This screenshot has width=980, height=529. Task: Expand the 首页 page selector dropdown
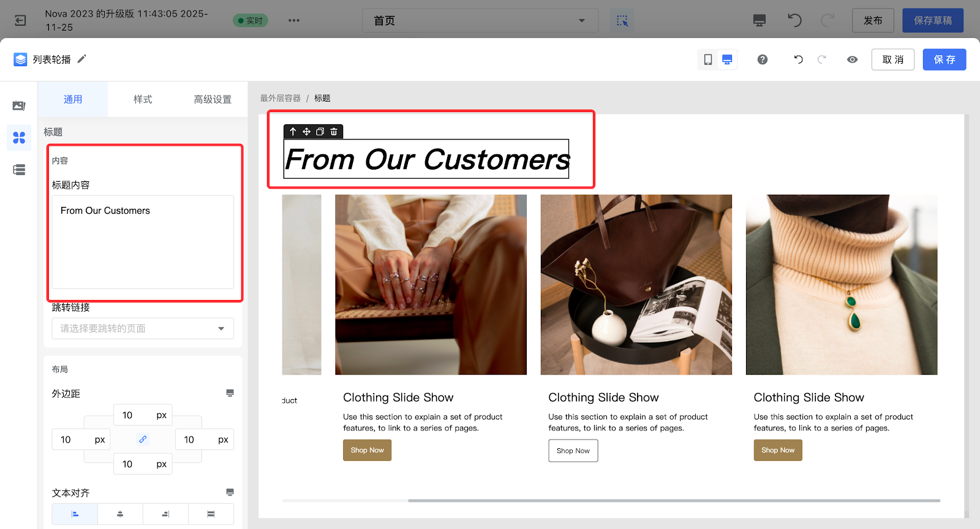(x=480, y=21)
